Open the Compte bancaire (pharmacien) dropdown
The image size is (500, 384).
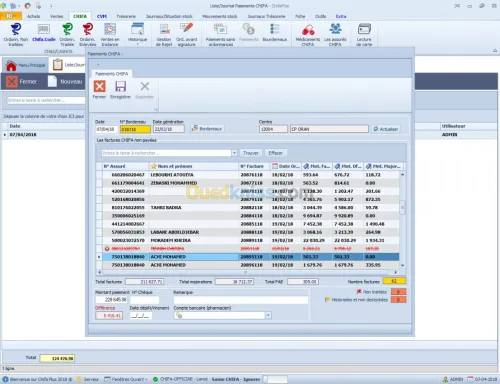[x=268, y=315]
